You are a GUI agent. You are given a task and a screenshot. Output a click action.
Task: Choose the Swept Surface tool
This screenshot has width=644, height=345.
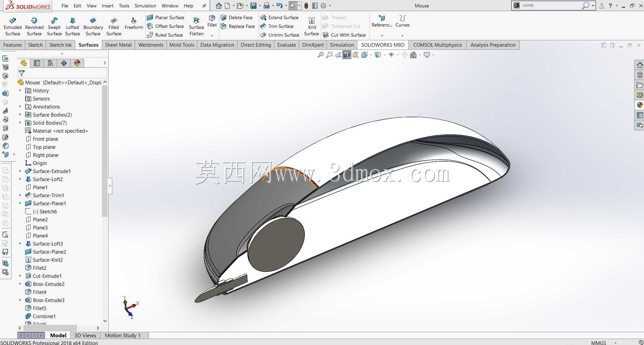(x=54, y=26)
